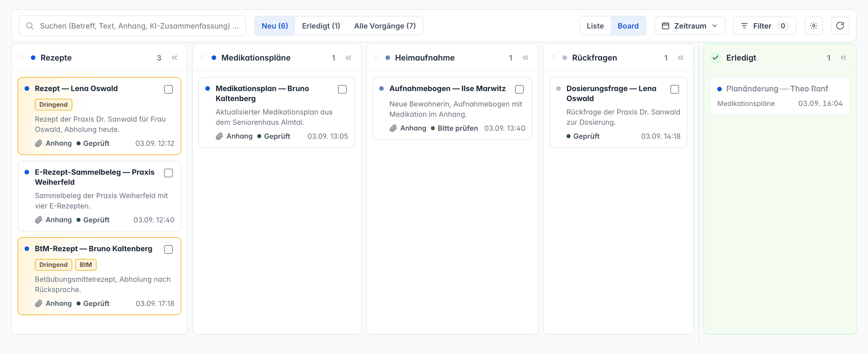The height and width of the screenshot is (354, 868).
Task: Switch to the Neu (6) tab
Action: click(x=275, y=26)
